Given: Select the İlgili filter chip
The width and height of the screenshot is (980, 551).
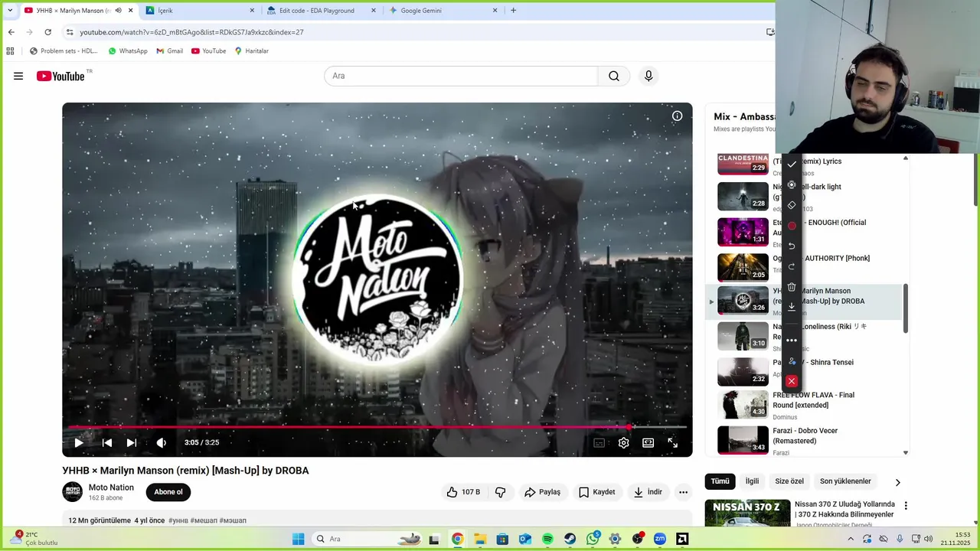Looking at the screenshot, I should [x=753, y=481].
